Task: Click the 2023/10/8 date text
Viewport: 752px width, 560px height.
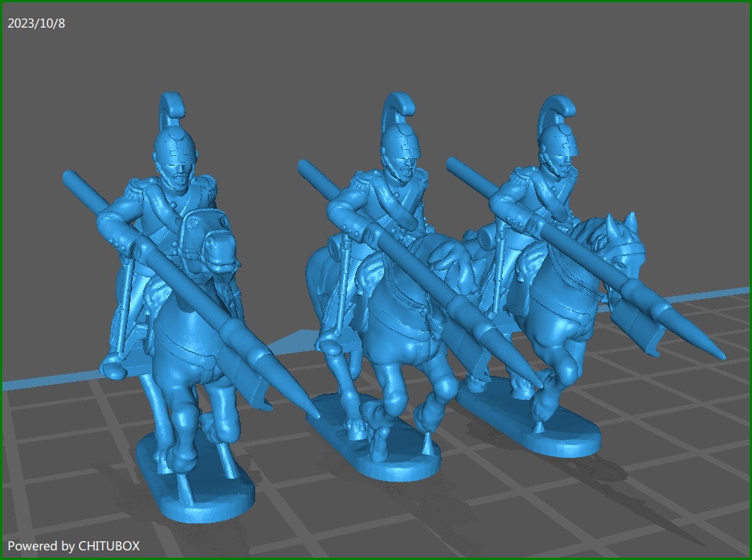Action: coord(37,23)
